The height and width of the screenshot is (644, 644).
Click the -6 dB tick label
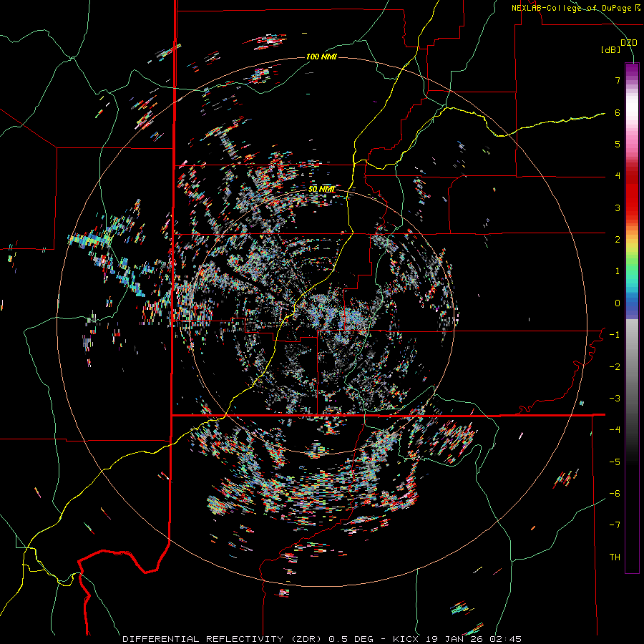[x=615, y=494]
